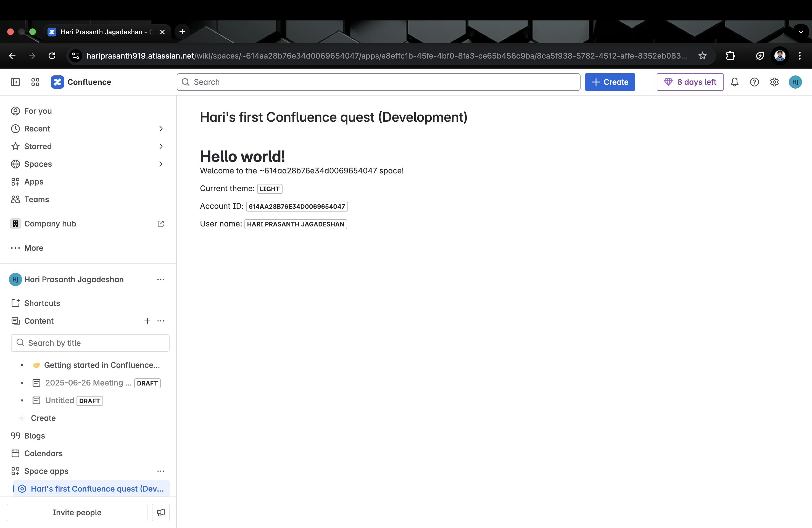Click the blue Create button

[610, 82]
